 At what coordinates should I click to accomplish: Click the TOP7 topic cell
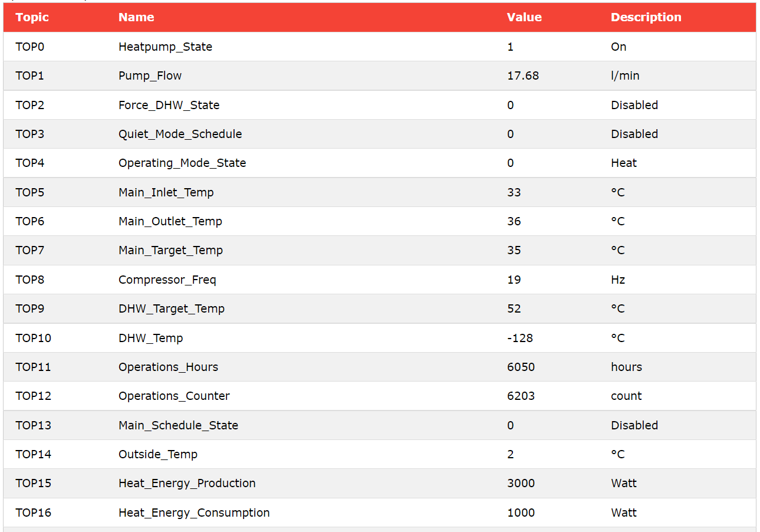tap(29, 250)
